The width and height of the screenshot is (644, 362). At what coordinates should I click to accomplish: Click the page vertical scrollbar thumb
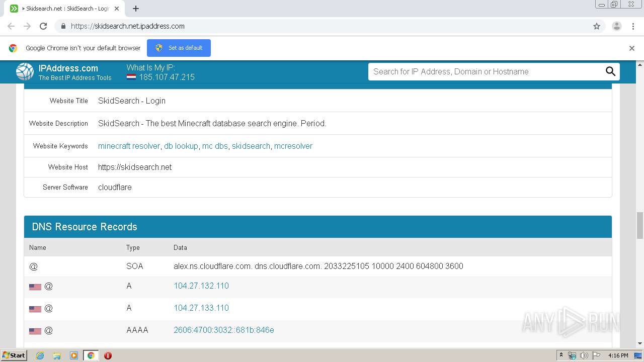(x=640, y=226)
